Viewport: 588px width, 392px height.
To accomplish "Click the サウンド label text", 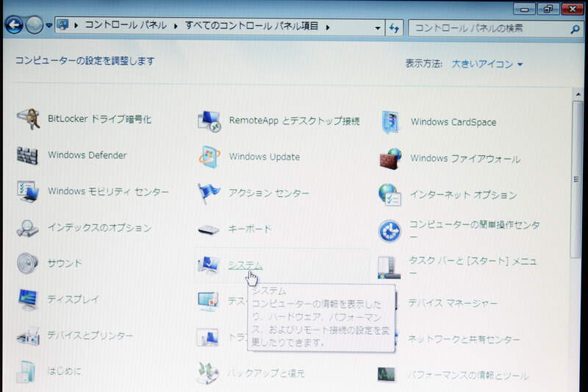I will (64, 263).
